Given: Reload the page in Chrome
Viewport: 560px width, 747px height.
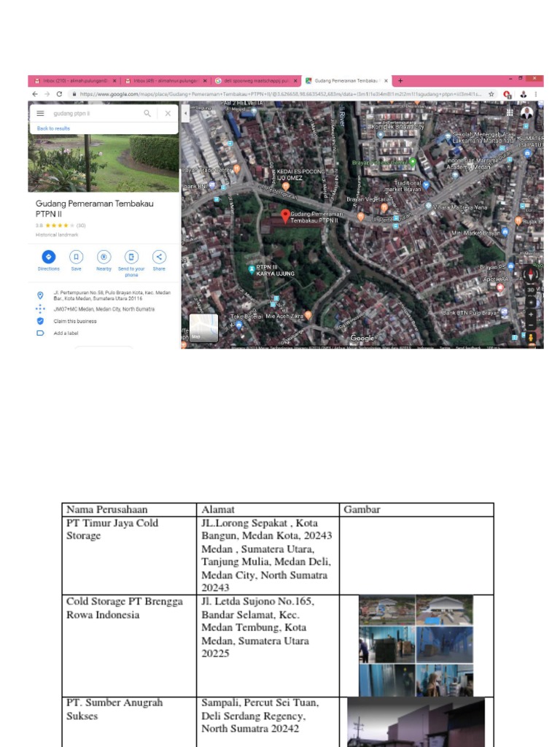Looking at the screenshot, I should (x=59, y=94).
